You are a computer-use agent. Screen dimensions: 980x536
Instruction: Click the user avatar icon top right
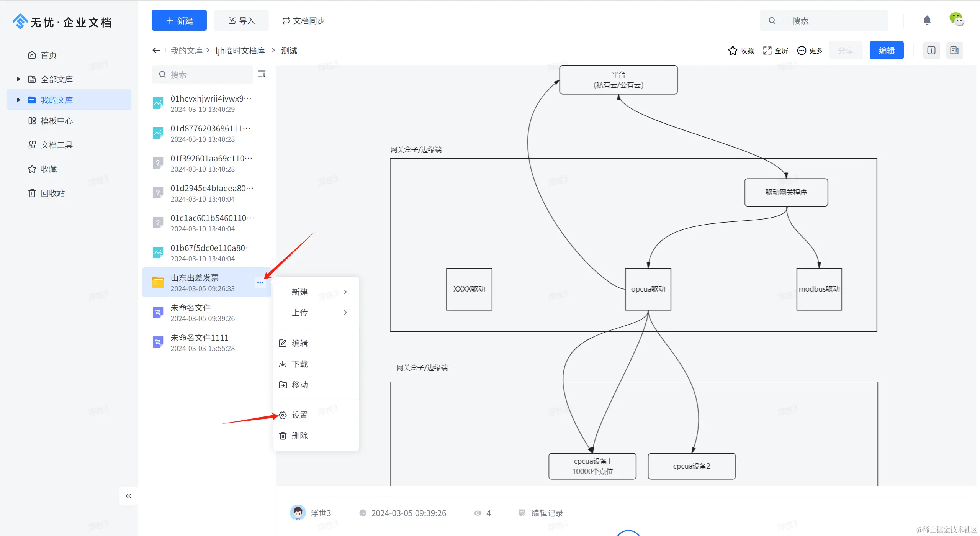[956, 20]
